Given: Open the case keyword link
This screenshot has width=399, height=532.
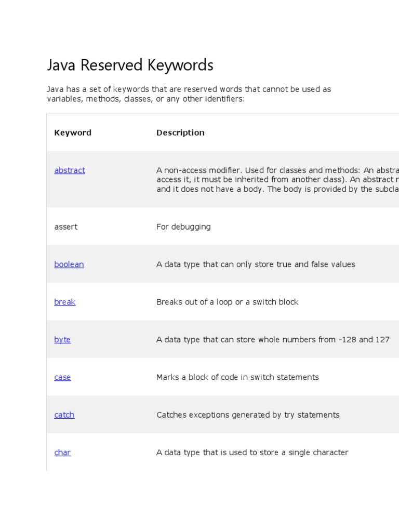Looking at the screenshot, I should tap(62, 377).
